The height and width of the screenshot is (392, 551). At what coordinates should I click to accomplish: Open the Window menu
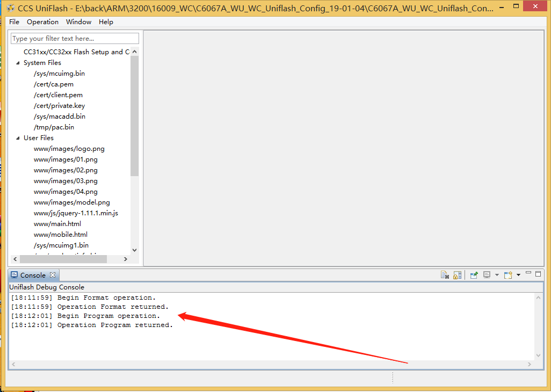(79, 22)
